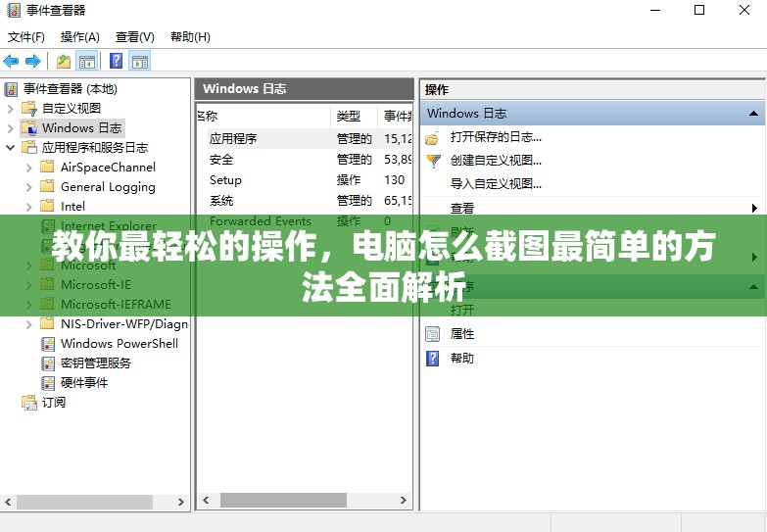Click the AirSpaceChannel folder icon
Screen dimensions: 767x532
(x=47, y=167)
